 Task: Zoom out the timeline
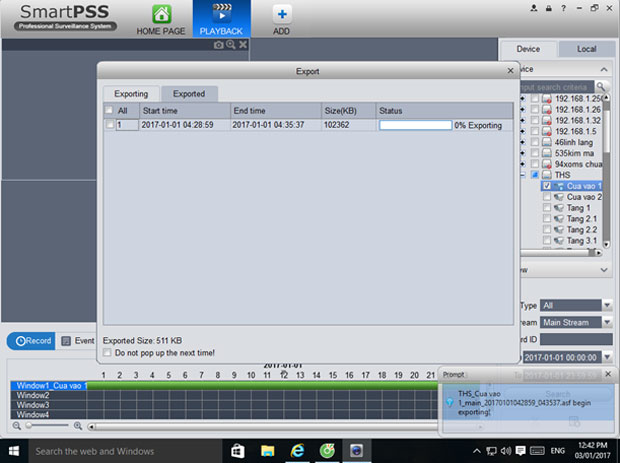point(17,426)
